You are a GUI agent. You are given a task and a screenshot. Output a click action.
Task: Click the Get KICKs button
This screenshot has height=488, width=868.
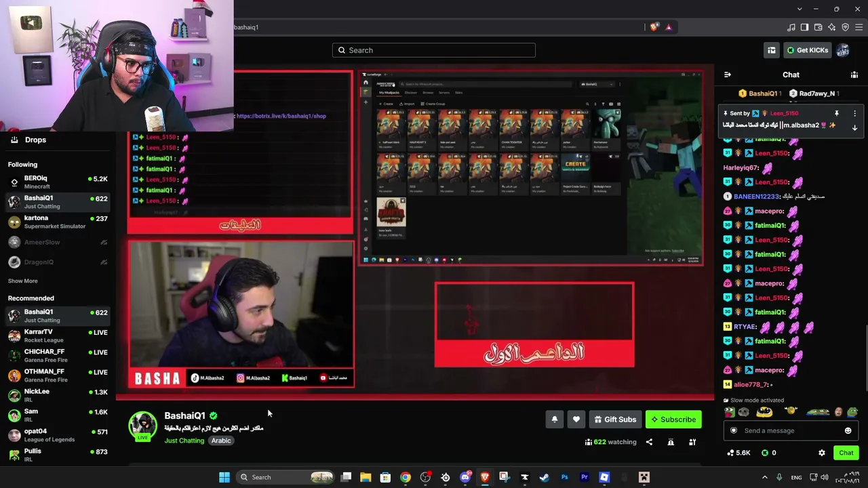(807, 50)
